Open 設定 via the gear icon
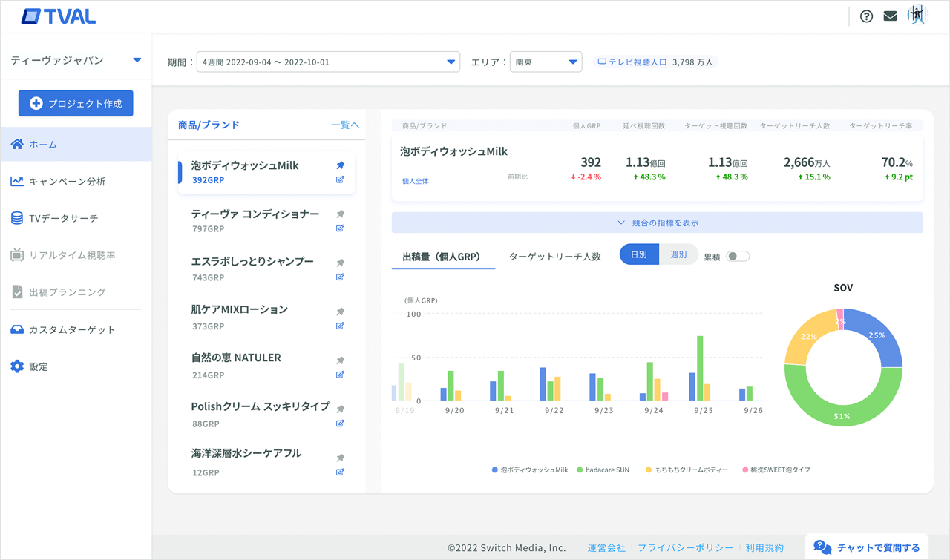 tap(16, 366)
